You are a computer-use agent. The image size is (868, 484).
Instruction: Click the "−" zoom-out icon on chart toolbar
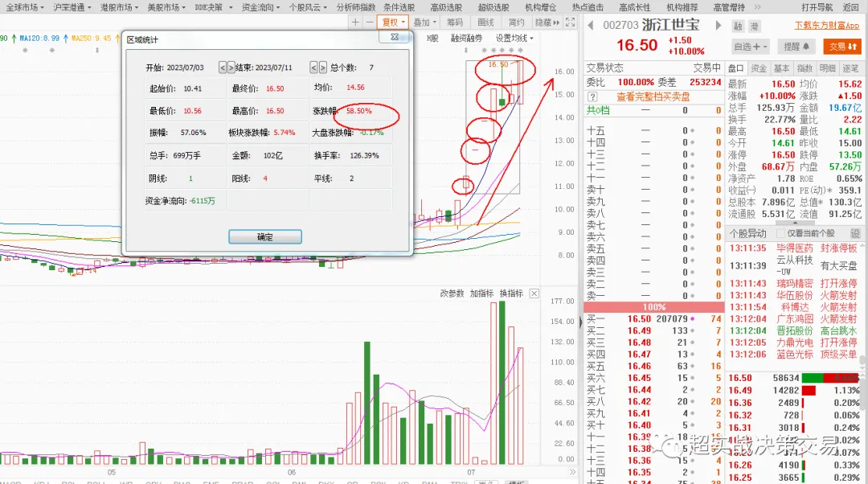pos(371,23)
